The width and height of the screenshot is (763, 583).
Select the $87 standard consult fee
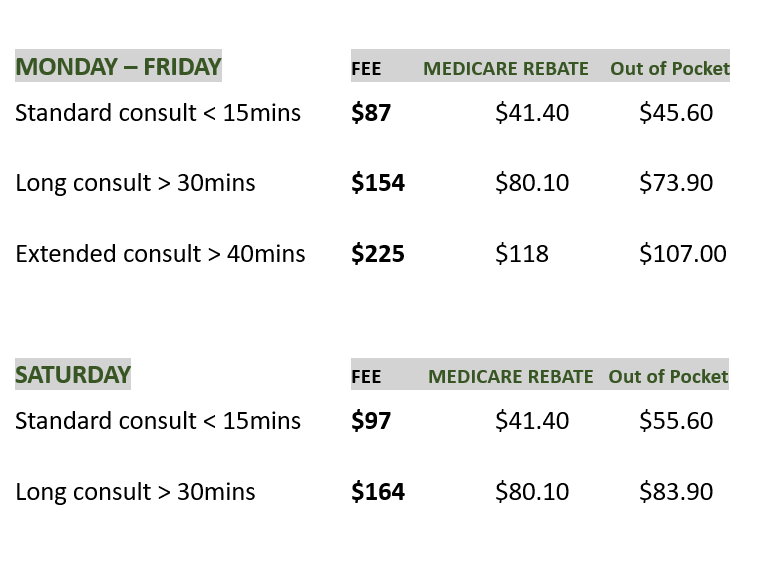371,113
